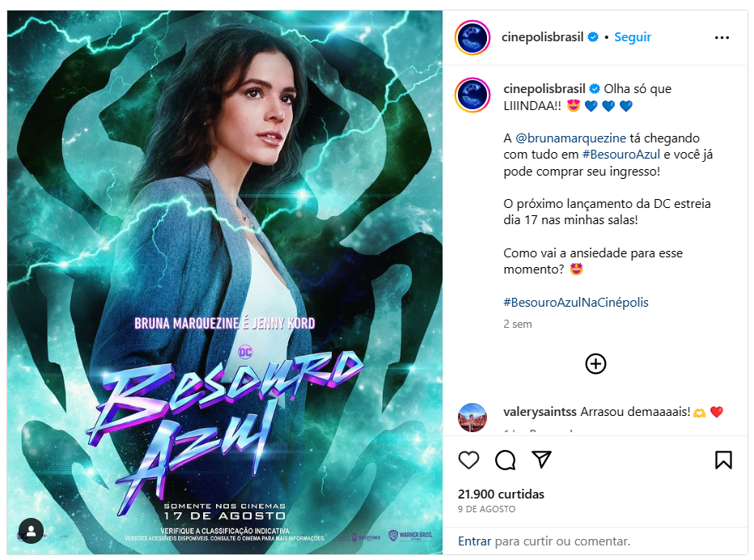This screenshot has height=560, width=754.
Task: Open comments via speech bubble icon
Action: point(505,460)
